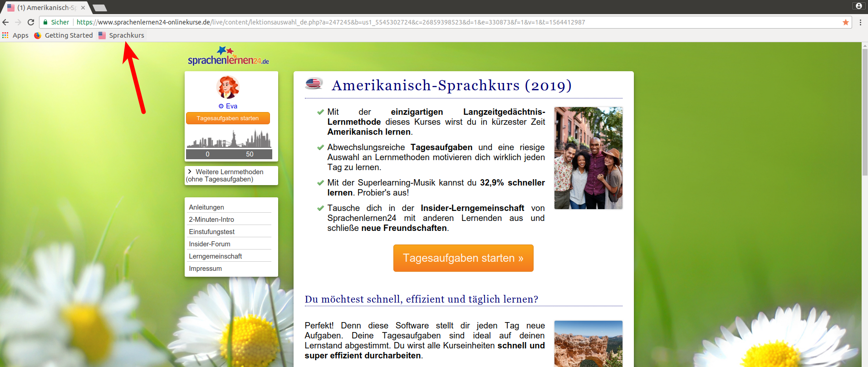Click the progress value 50
Viewport: 868px width, 367px height.
(x=250, y=154)
